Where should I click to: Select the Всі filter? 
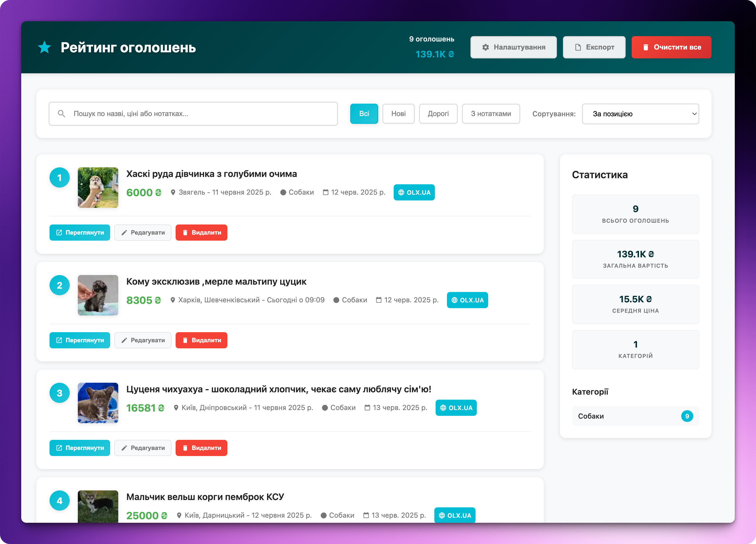pos(364,114)
